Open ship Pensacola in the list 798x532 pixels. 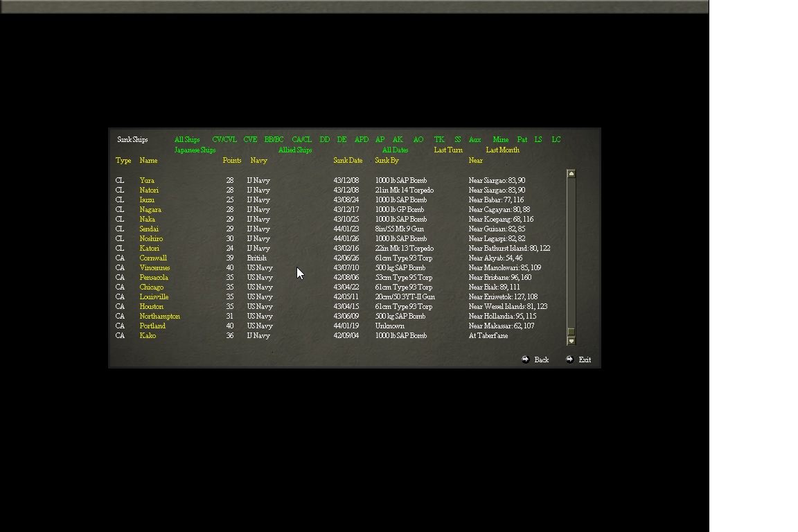pos(154,278)
